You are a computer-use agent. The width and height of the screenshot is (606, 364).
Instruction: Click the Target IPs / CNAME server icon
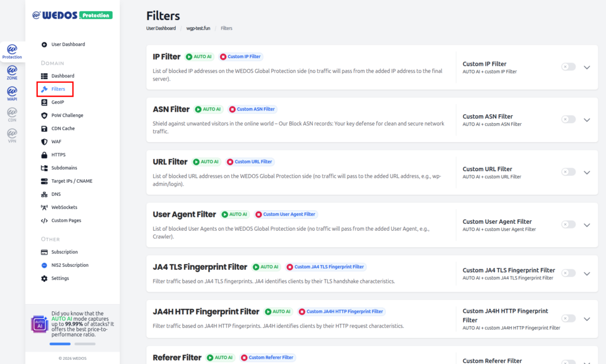pos(44,181)
